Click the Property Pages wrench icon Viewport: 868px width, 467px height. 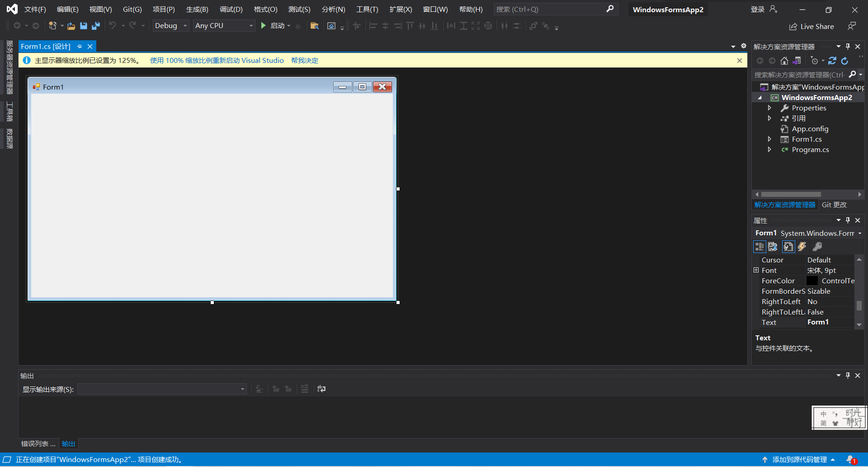point(817,247)
